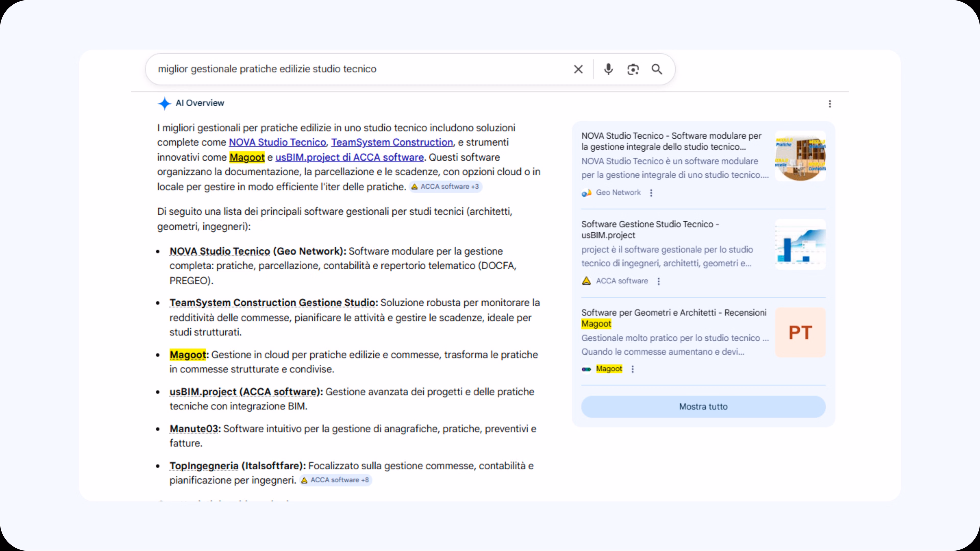Click the usBIM.project chart thumbnail
This screenshot has width=980, height=551.
[x=800, y=244]
